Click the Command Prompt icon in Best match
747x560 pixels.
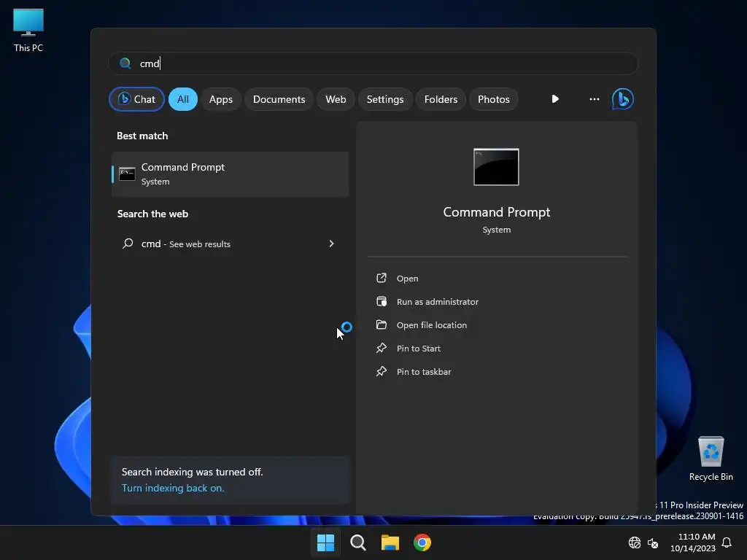pos(127,174)
